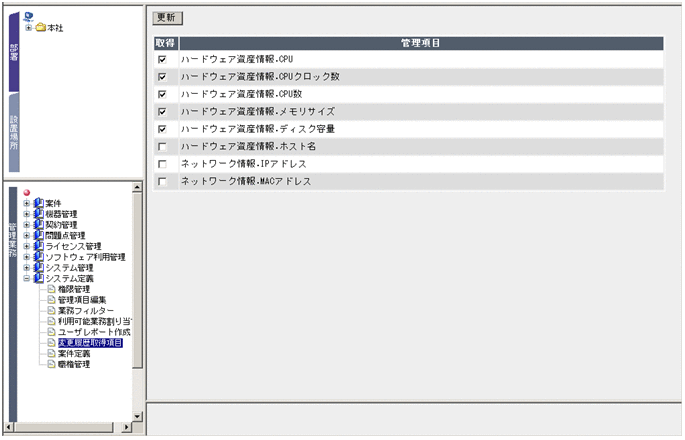
Task: Toggle checkbox for ハードウェア資産情報.CPU数
Action: tap(162, 94)
